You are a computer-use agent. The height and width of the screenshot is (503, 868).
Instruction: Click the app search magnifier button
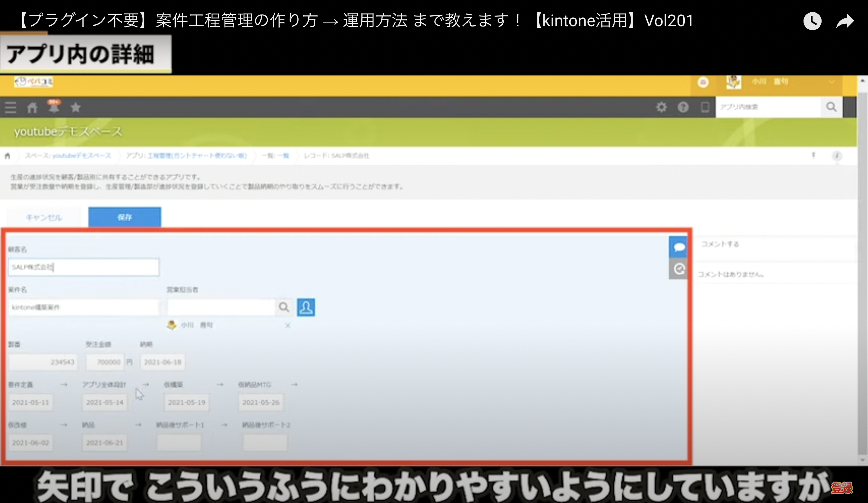[831, 107]
